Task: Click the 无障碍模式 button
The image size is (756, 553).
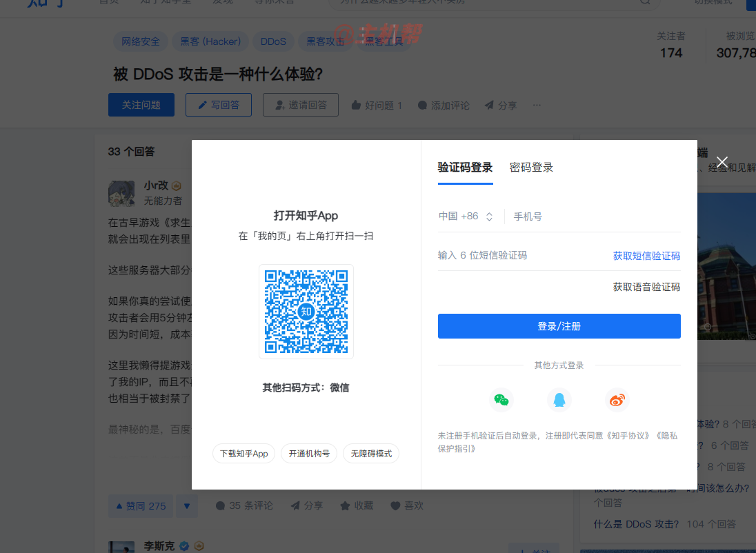Action: point(371,454)
